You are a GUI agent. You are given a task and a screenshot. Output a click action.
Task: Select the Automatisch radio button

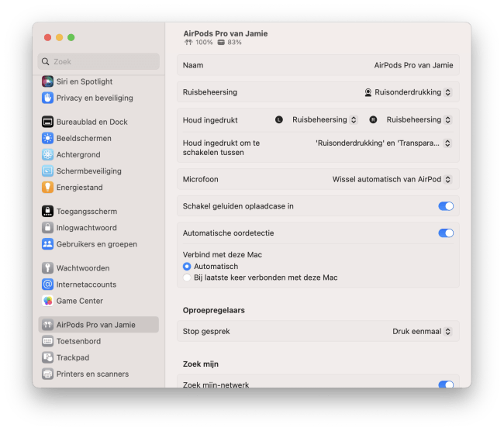click(187, 267)
